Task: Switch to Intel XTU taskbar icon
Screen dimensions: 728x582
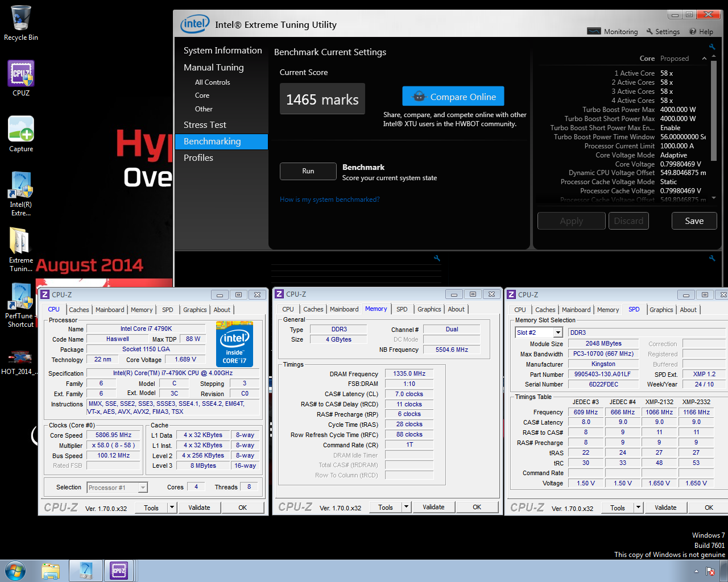Action: point(86,571)
